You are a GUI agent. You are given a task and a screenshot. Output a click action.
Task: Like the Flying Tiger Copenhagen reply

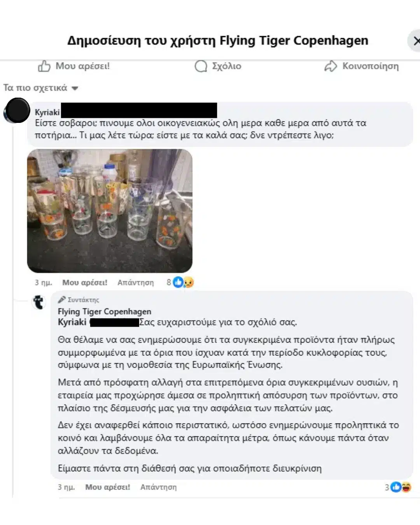(x=108, y=487)
